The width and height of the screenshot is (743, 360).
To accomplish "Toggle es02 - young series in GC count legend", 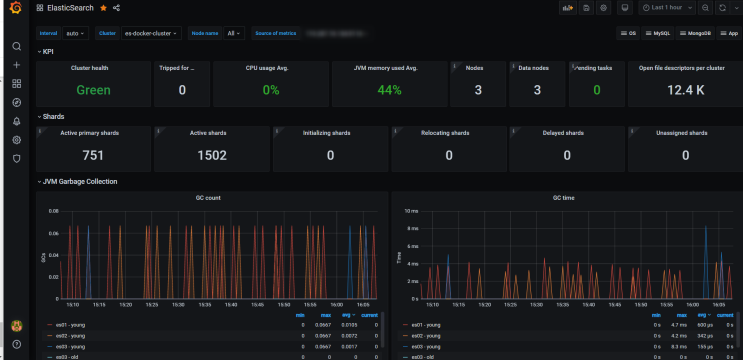I will point(71,336).
